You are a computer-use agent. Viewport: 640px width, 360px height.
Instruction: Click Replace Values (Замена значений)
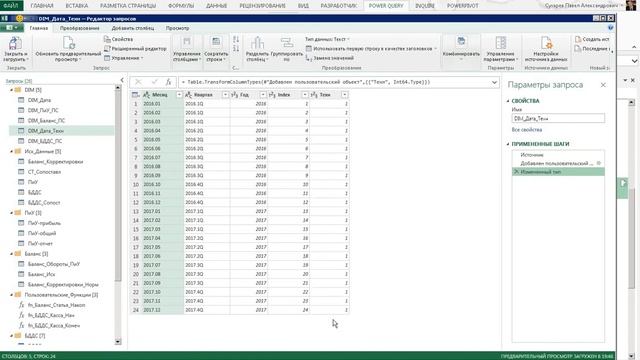329,58
